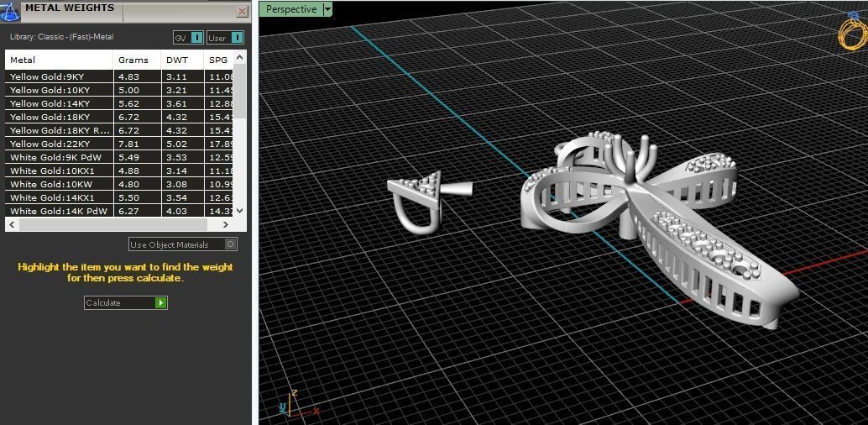868x425 pixels.
Task: Select the White Gold:10KW row
Action: coord(119,184)
